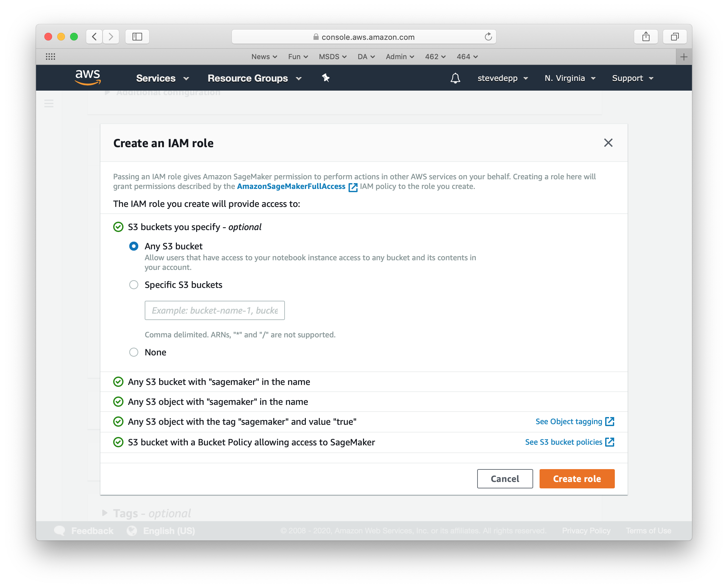The width and height of the screenshot is (728, 588).
Task: Open the MSDS bookmarks folder
Action: 332,57
